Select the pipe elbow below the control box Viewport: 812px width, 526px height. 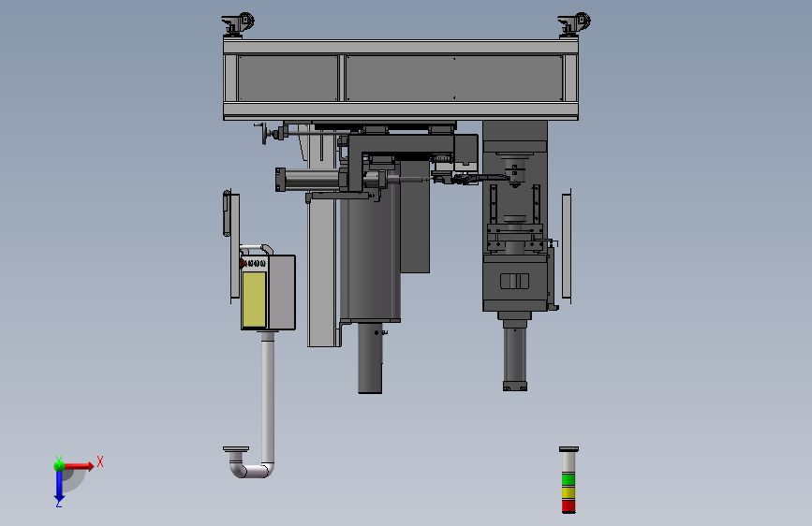click(x=251, y=469)
